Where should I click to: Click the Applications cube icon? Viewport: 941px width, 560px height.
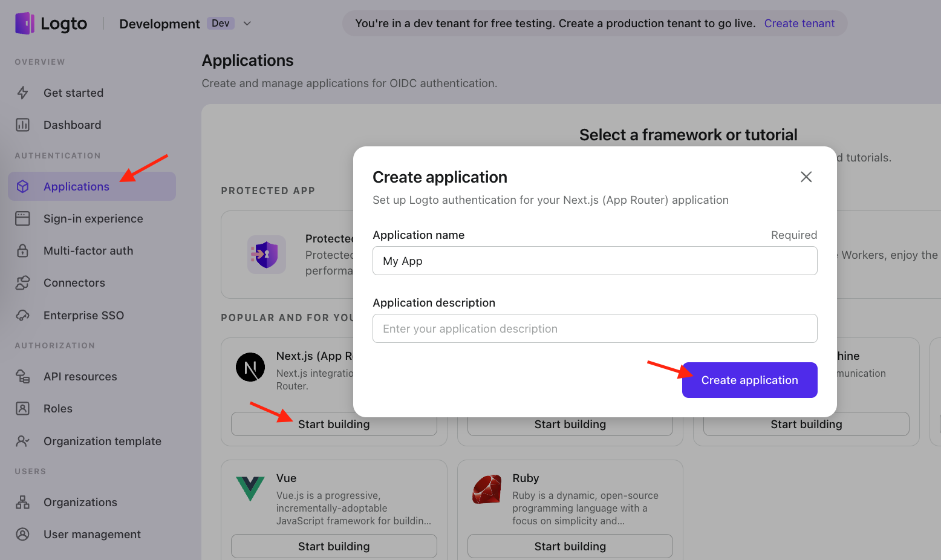pos(22,186)
